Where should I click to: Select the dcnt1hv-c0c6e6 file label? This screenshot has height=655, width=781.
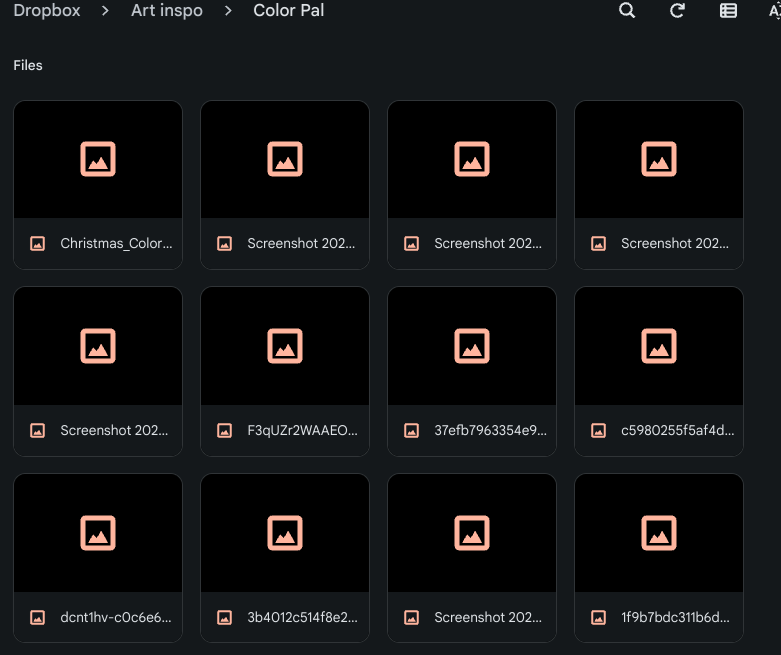click(x=115, y=617)
